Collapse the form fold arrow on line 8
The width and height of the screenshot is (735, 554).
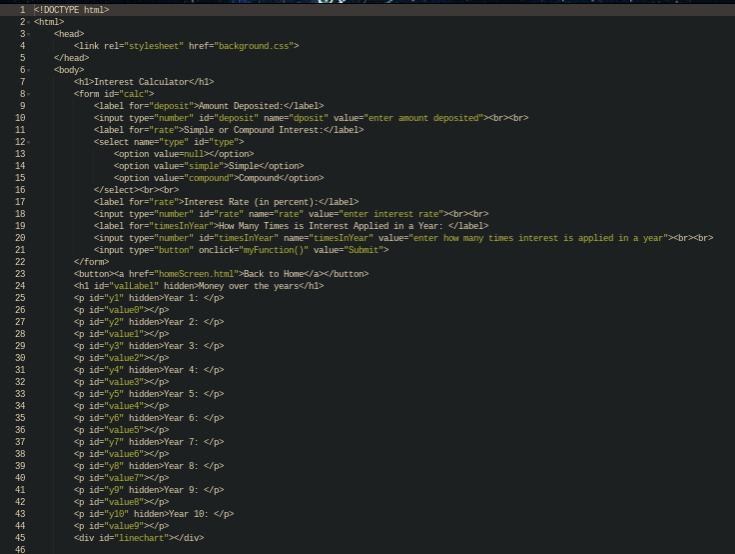[29, 94]
